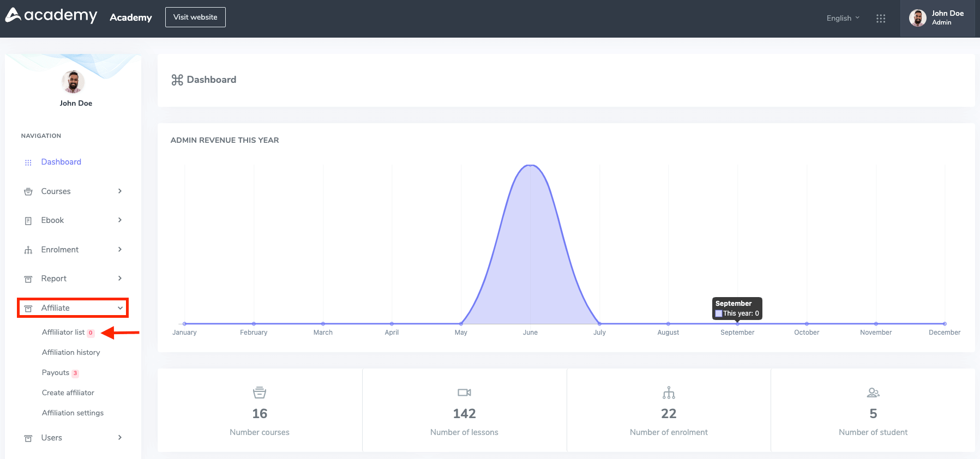Viewport: 980px width, 459px height.
Task: Click the Visit website button
Action: tap(195, 17)
